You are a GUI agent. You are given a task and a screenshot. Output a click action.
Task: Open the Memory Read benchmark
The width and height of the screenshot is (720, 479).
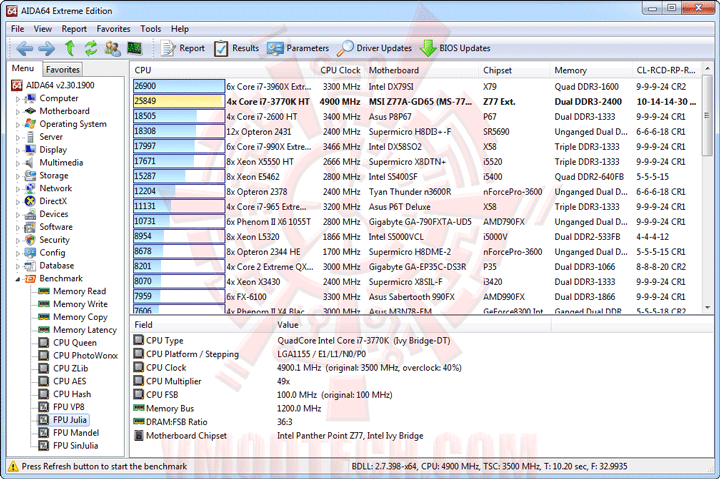pos(72,291)
